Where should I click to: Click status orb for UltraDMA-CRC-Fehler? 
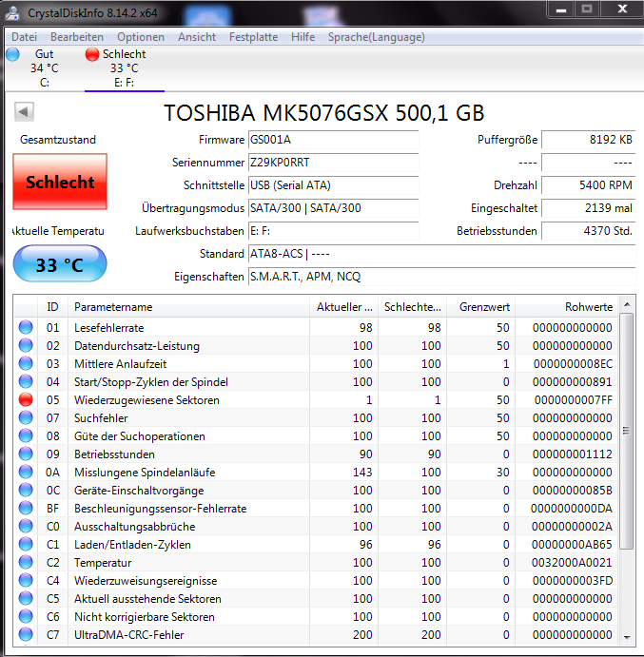26,634
